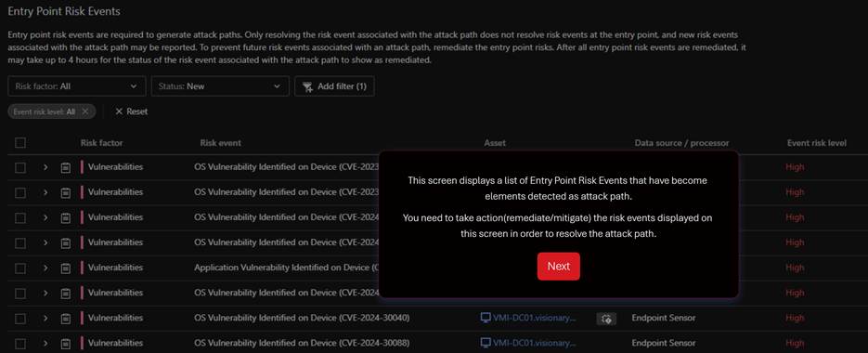Check the row just below Application Vulnerability

coord(20,294)
